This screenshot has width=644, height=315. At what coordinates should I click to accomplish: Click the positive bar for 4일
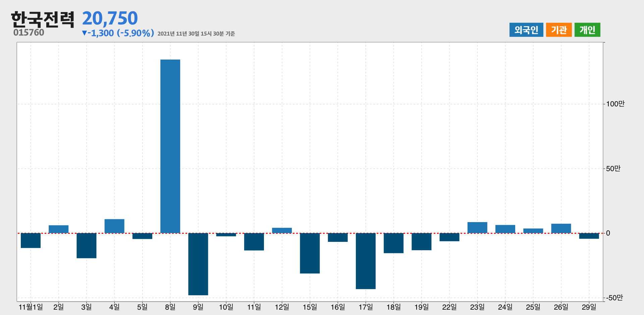pos(114,226)
